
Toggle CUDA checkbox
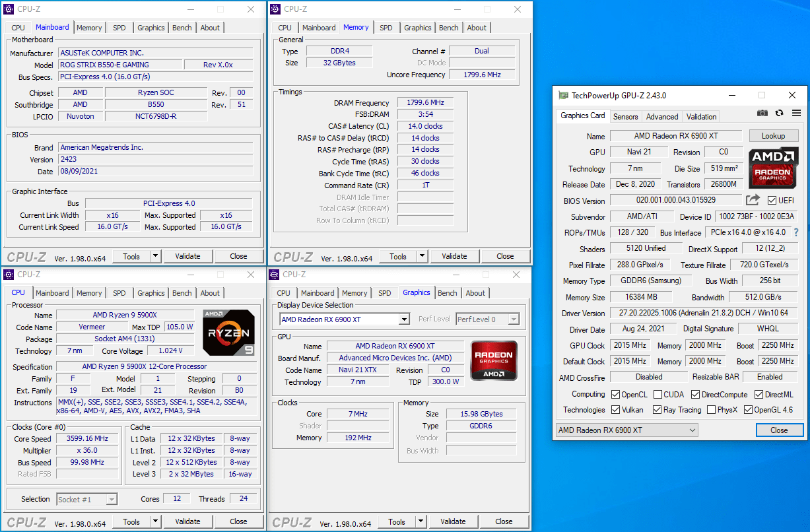pyautogui.click(x=658, y=395)
